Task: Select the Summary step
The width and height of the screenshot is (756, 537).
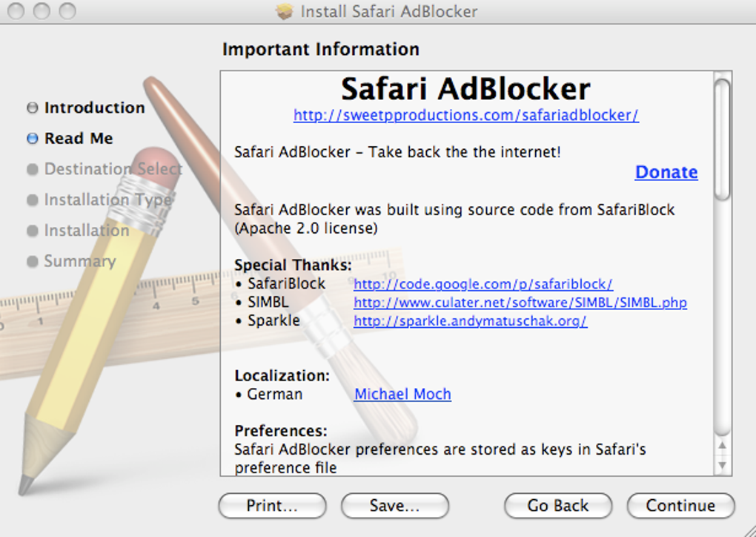Action: point(80,262)
